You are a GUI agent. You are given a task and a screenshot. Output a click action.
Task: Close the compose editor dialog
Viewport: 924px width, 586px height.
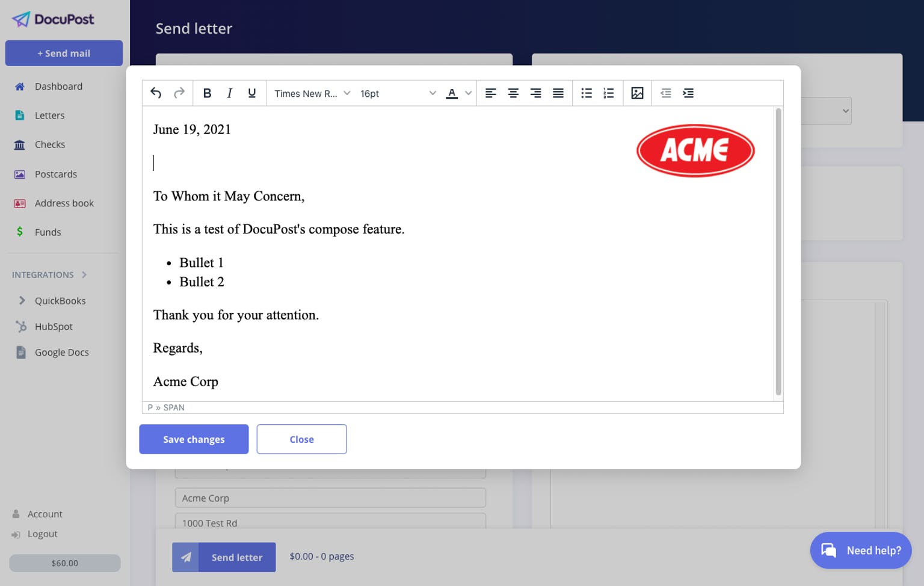301,439
